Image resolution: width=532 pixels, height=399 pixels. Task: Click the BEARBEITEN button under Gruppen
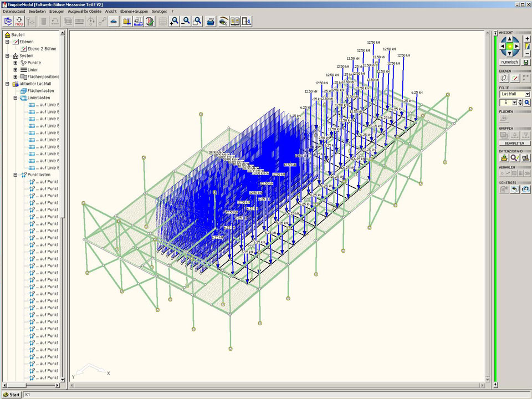click(x=514, y=143)
